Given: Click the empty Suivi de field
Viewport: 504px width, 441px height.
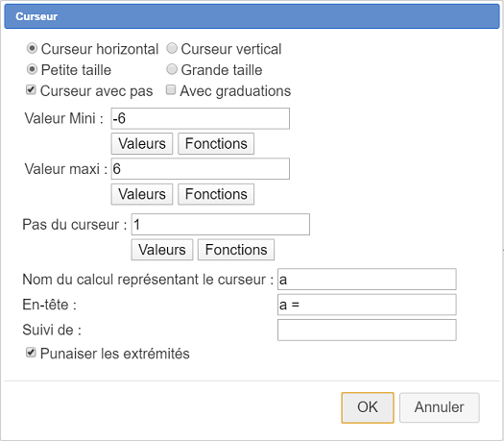Looking at the screenshot, I should coord(367,330).
